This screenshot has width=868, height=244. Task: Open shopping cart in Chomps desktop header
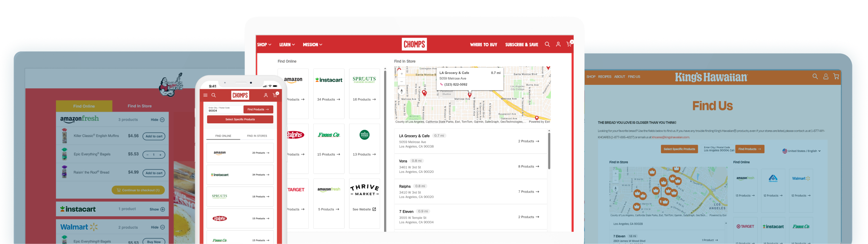tap(569, 45)
